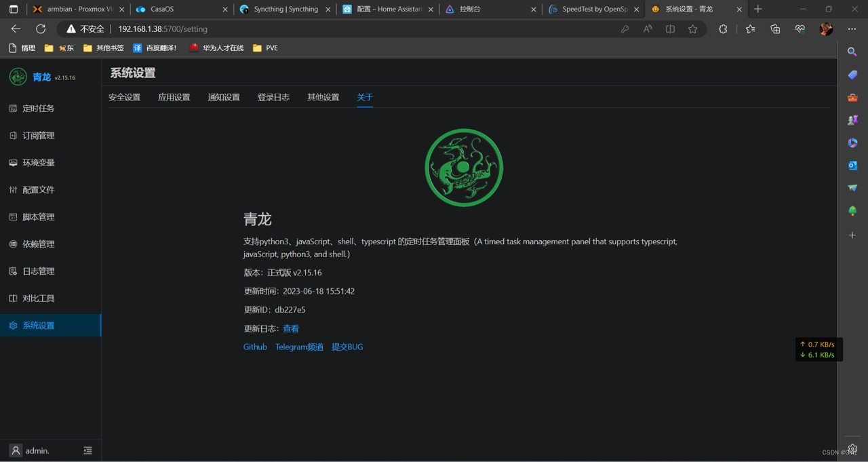
Task: Open the 京东 bookmarks folder
Action: (60, 48)
